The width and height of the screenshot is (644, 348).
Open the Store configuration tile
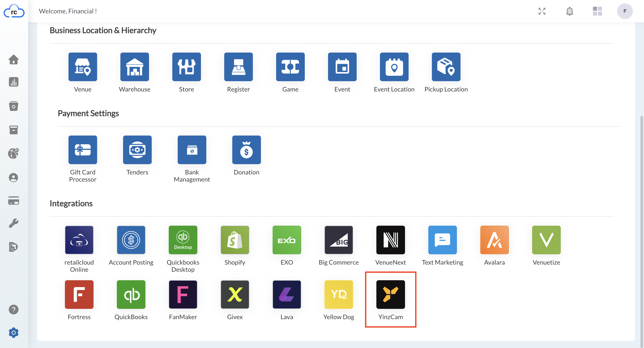click(x=186, y=67)
